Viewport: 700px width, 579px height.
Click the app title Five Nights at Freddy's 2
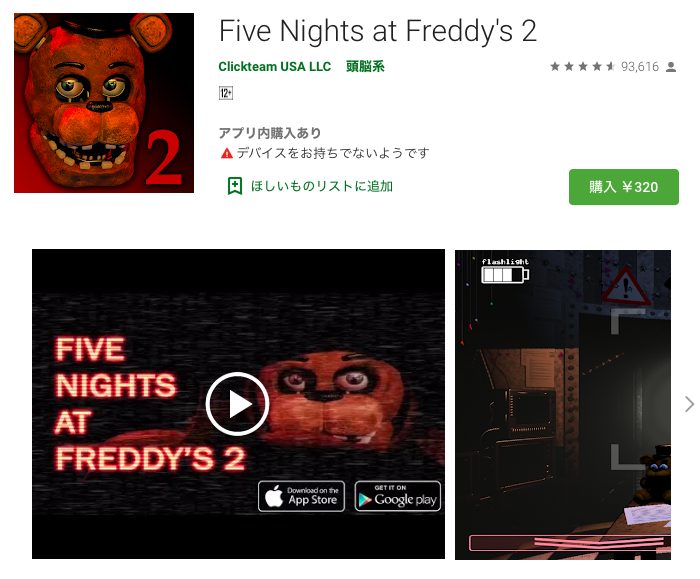(x=378, y=31)
